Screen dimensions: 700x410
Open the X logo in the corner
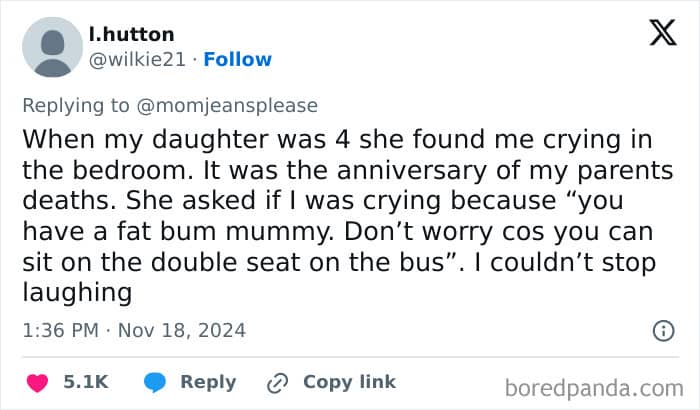pos(662,35)
